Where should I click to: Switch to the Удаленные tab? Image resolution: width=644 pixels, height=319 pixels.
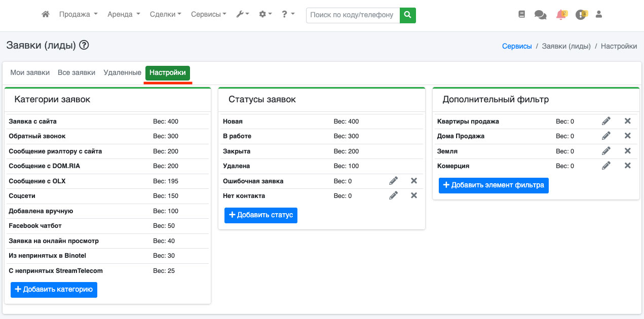(x=122, y=72)
